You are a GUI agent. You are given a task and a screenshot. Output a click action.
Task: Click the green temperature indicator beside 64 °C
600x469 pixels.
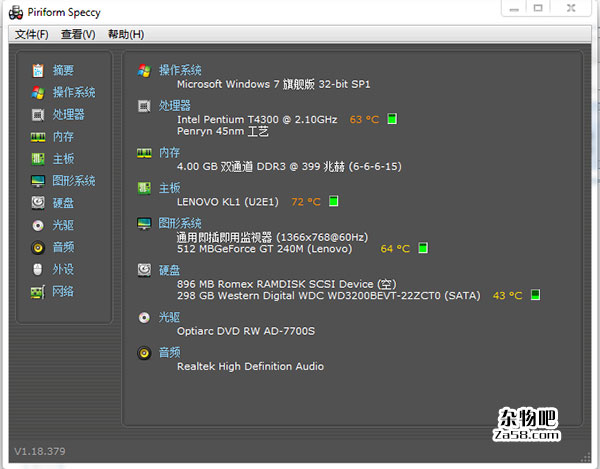(x=423, y=248)
